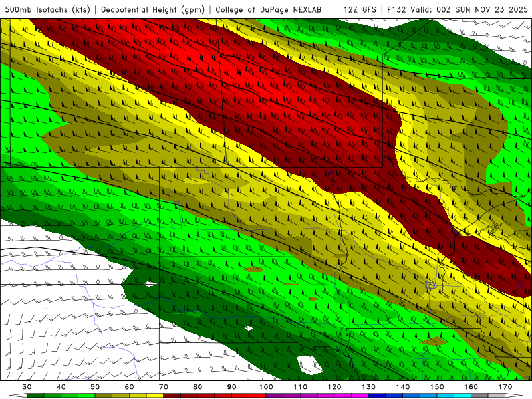Click the 'Valid: 00Z SUN NOV 23 2025' text
The height and width of the screenshot is (399, 532).
tap(469, 9)
